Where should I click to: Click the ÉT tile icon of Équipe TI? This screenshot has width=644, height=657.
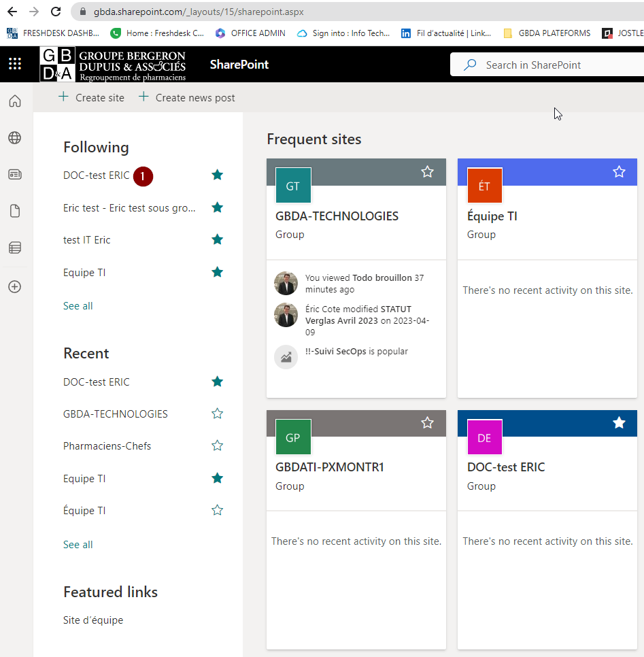tap(484, 186)
